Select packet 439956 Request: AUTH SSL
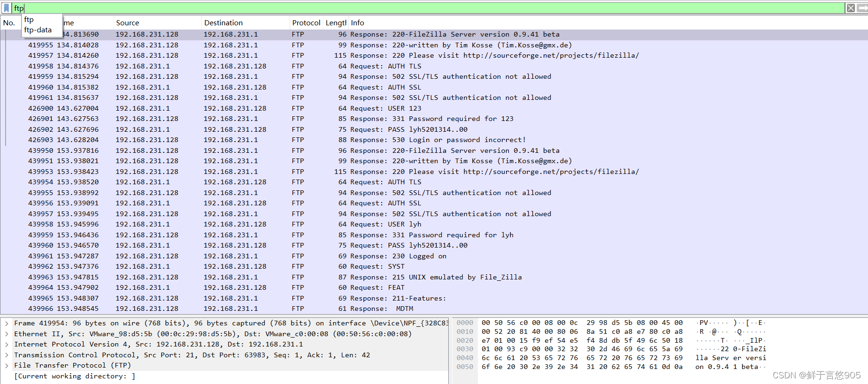Screen dimensions: 868x384 tap(434, 203)
